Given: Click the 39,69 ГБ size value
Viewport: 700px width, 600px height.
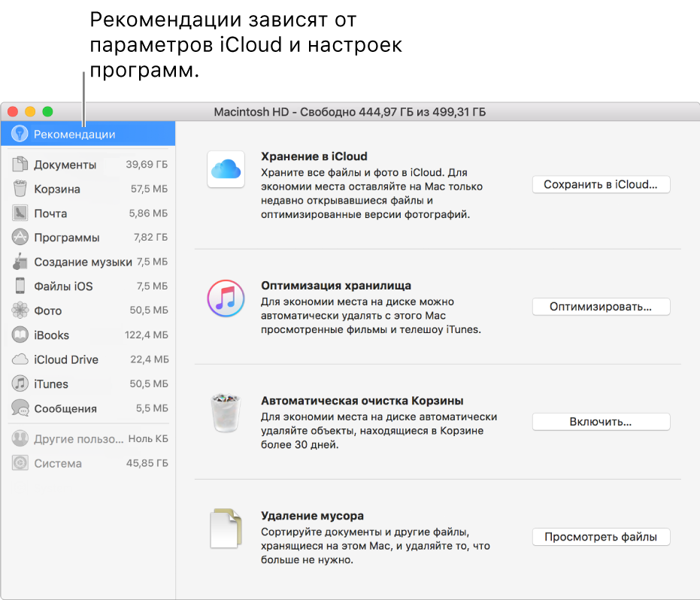Looking at the screenshot, I should (147, 164).
